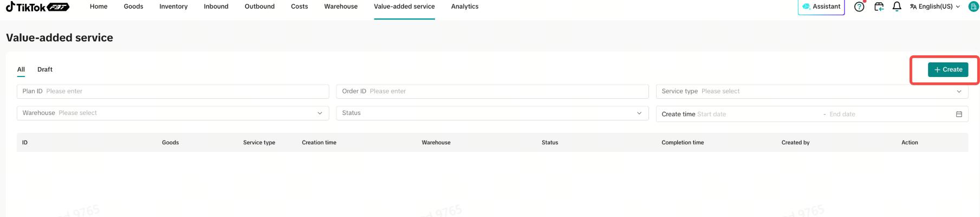Expand the Warehouse filter dropdown

173,113
